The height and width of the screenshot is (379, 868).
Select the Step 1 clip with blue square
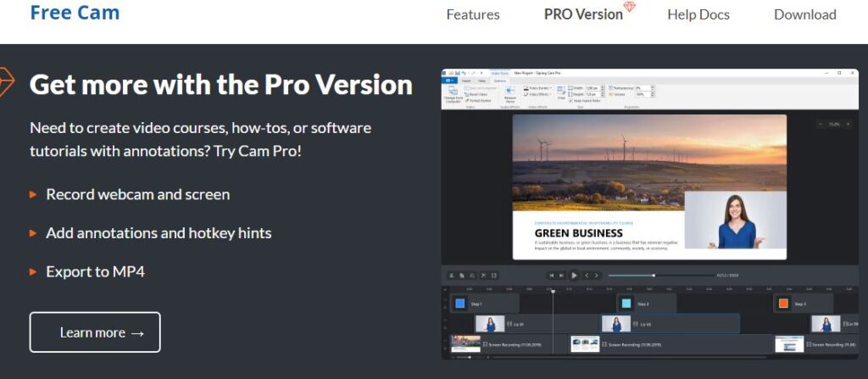[x=484, y=304]
